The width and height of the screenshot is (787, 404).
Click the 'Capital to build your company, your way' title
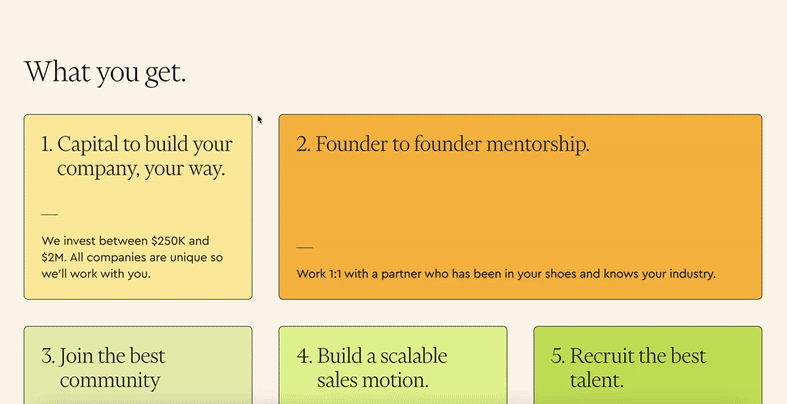point(137,157)
